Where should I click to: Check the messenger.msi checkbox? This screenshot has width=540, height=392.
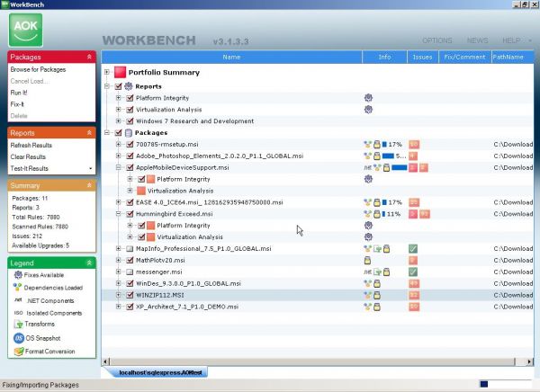[x=130, y=272]
